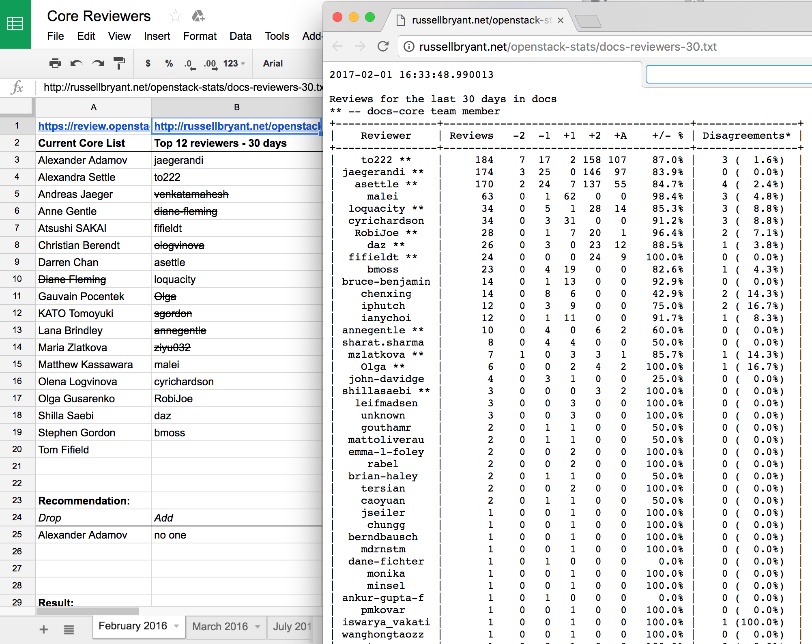This screenshot has height=644, width=812.
Task: Reload the browser page
Action: click(383, 47)
